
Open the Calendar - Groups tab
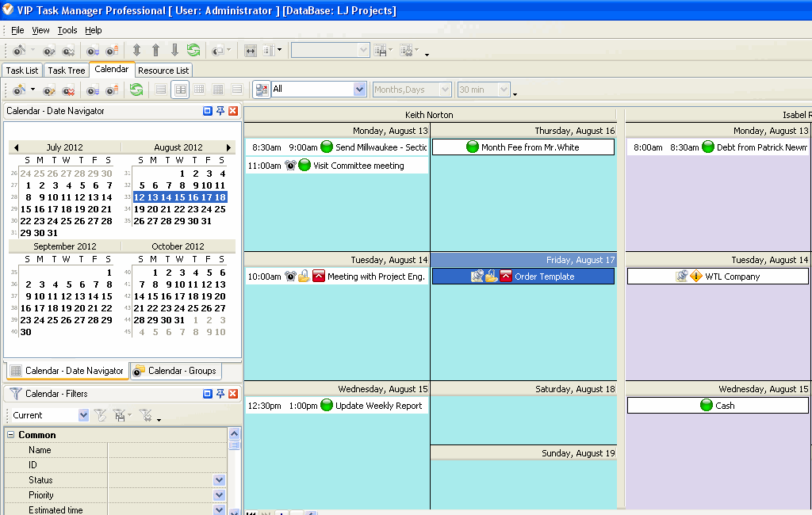tap(174, 371)
